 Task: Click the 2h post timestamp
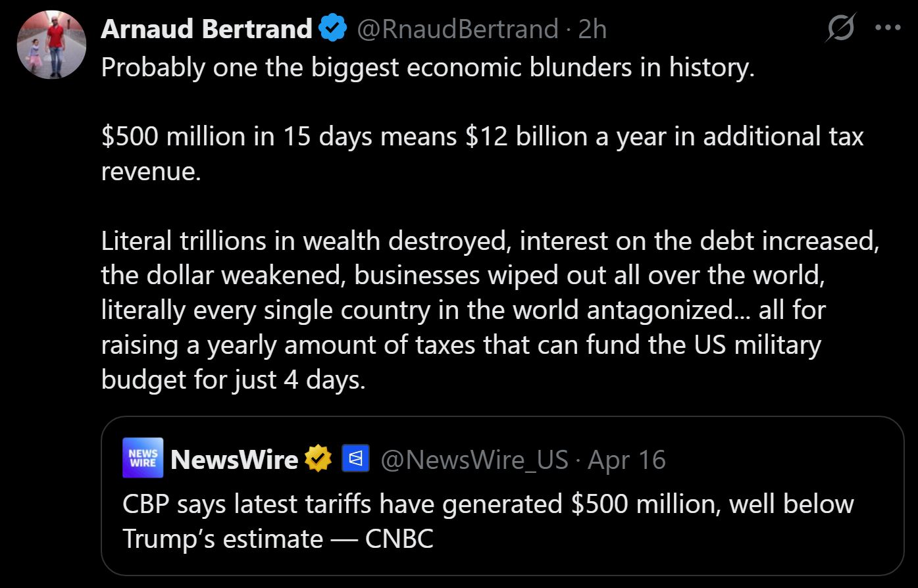pyautogui.click(x=592, y=28)
